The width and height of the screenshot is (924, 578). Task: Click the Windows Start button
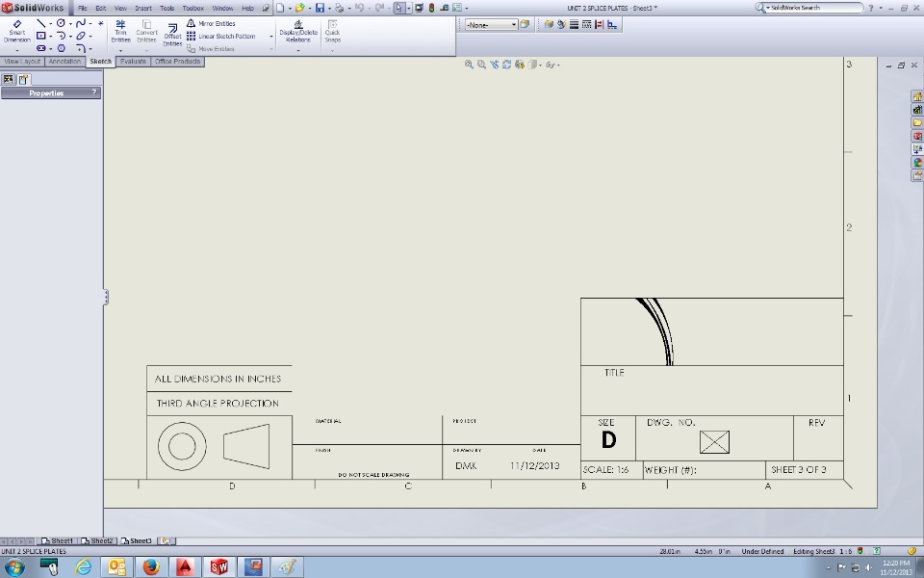[x=14, y=567]
